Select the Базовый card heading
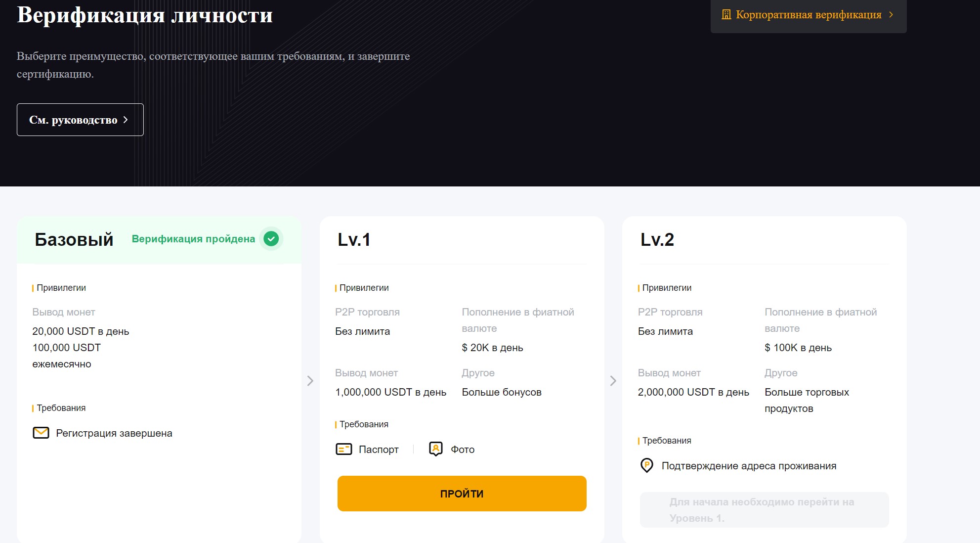The height and width of the screenshot is (543, 980). (x=74, y=239)
